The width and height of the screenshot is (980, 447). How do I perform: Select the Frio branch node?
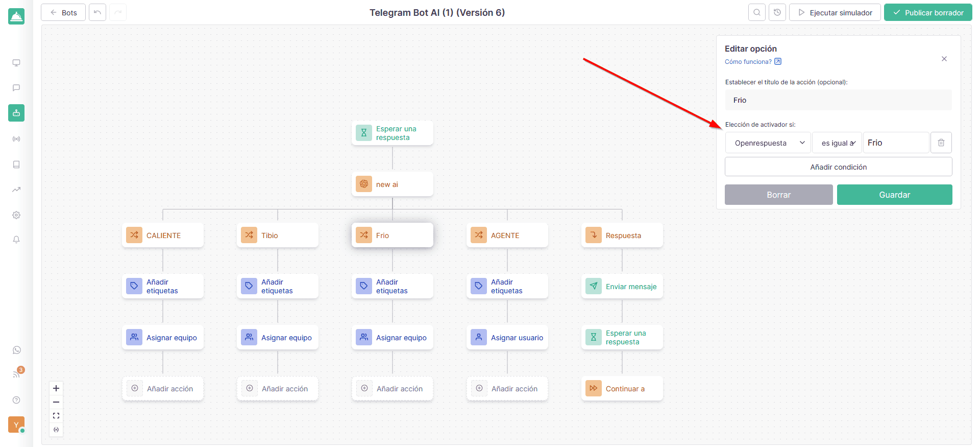[x=393, y=235]
